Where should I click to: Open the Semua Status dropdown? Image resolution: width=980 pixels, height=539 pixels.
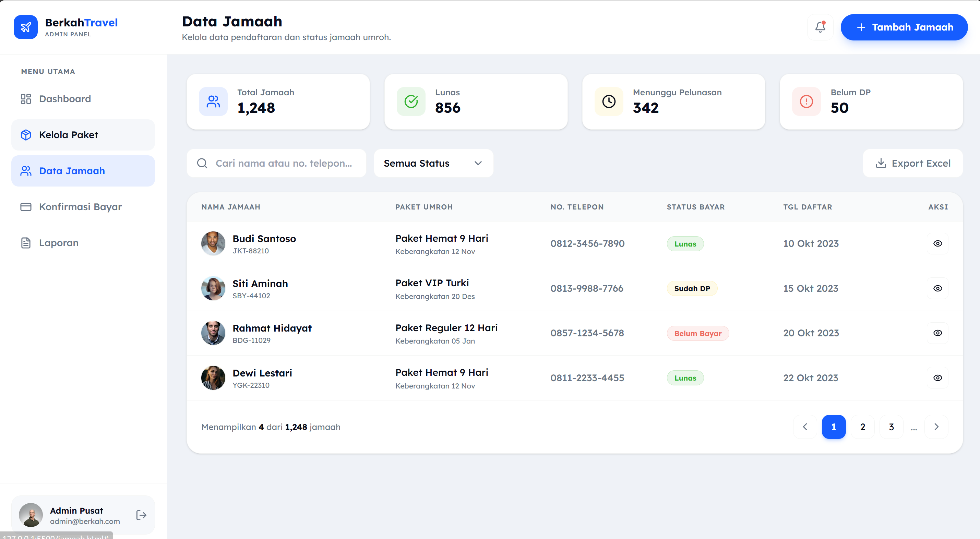(433, 163)
